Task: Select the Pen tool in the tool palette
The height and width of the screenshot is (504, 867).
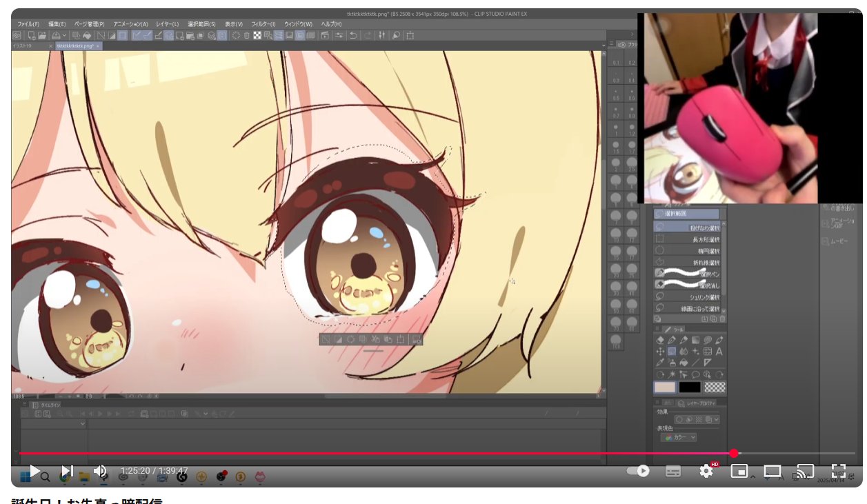Action: pyautogui.click(x=672, y=340)
